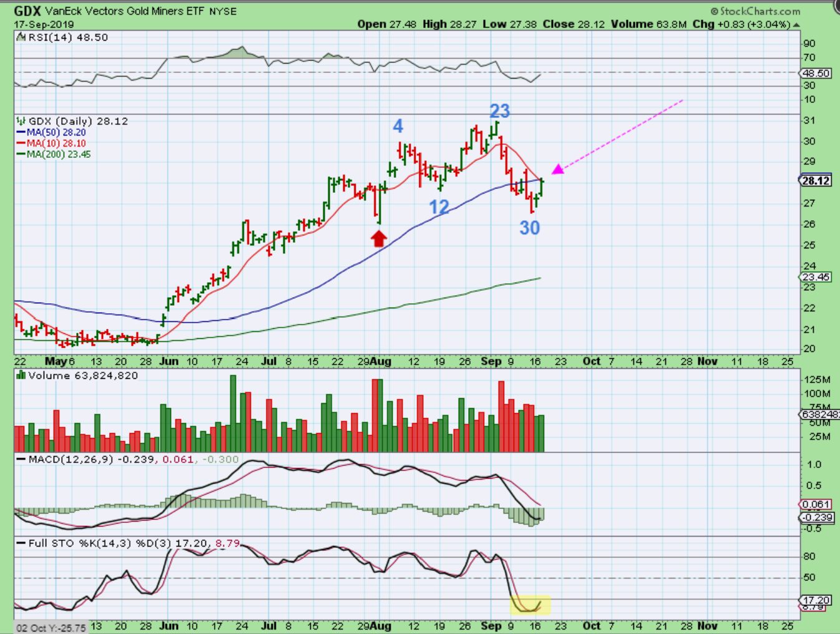The height and width of the screenshot is (634, 840).
Task: Click the -0.239 MACD value tag on axis
Action: [x=816, y=517]
